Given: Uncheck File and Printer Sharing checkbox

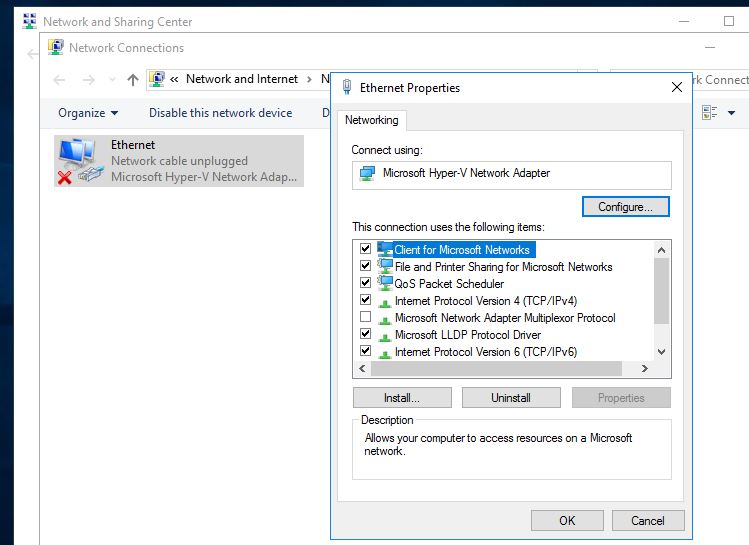Looking at the screenshot, I should tap(365, 265).
